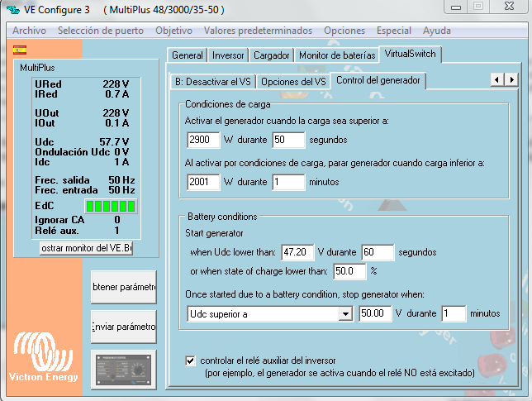Switch to the Inversor tab
532x401 pixels.
pyautogui.click(x=228, y=55)
